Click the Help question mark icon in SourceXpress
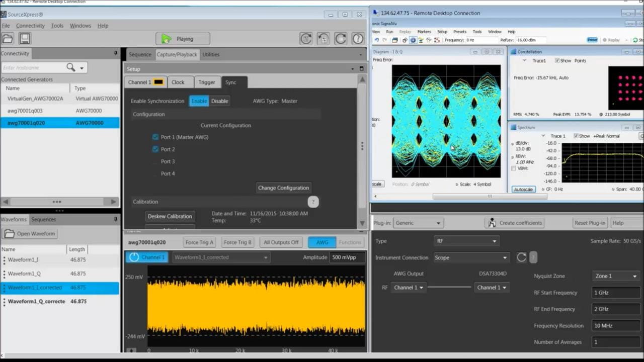The width and height of the screenshot is (644, 362). (x=358, y=38)
